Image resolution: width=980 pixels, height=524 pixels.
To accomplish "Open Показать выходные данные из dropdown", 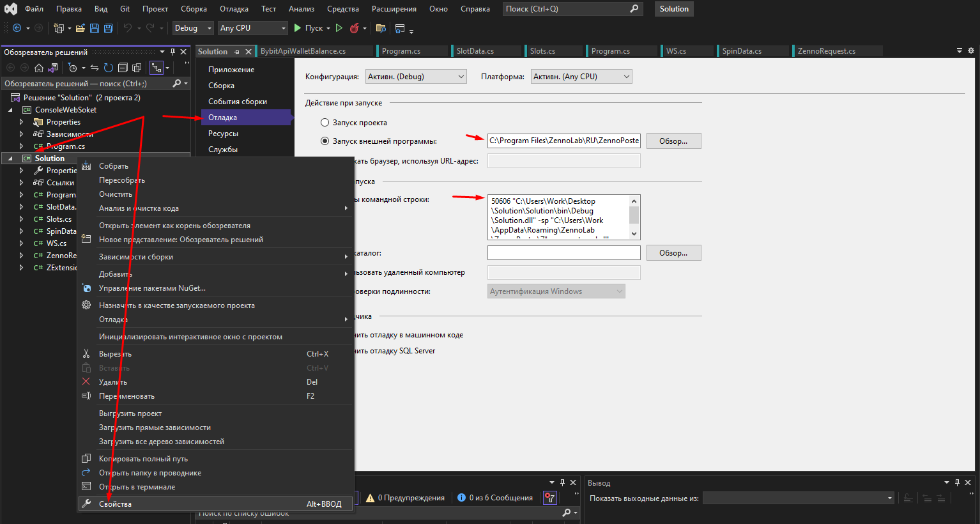I will click(x=799, y=498).
